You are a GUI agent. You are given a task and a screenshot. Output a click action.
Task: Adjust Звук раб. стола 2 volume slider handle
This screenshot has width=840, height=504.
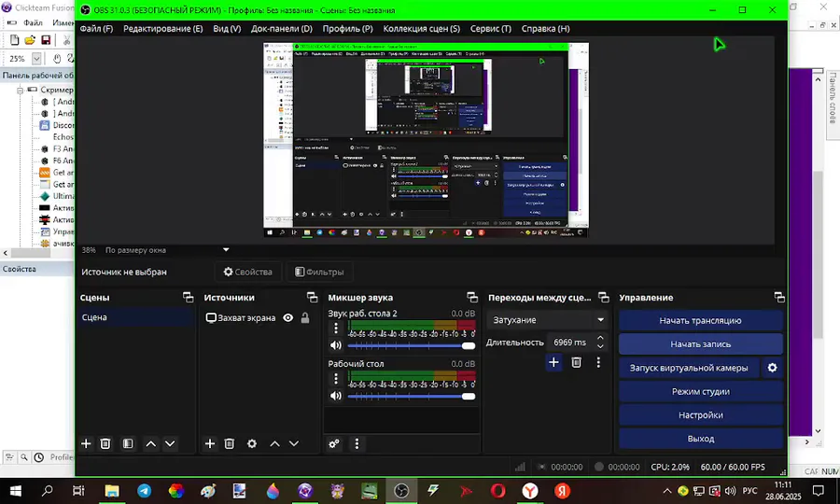point(469,346)
